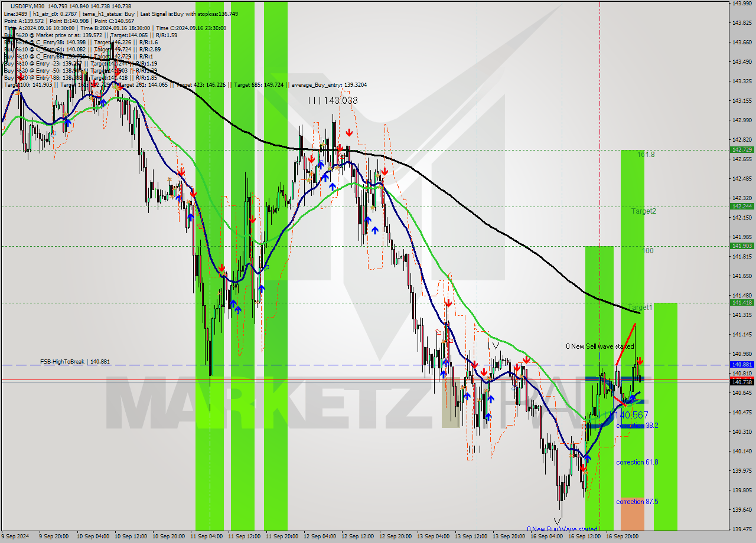Viewport: 756px width, 543px height.
Task: Click the '100' Fibonacci level label
Action: coord(648,251)
